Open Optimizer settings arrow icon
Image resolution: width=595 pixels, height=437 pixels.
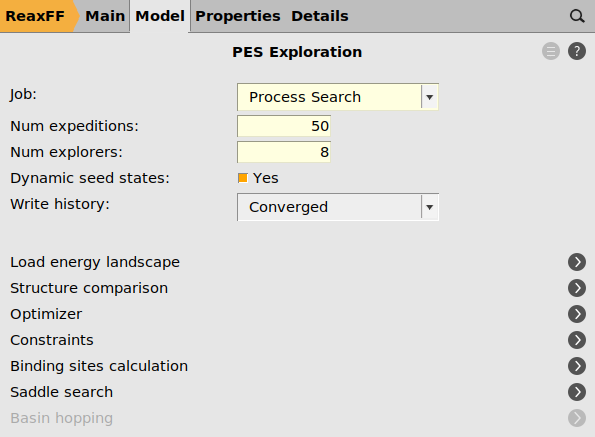pyautogui.click(x=577, y=314)
